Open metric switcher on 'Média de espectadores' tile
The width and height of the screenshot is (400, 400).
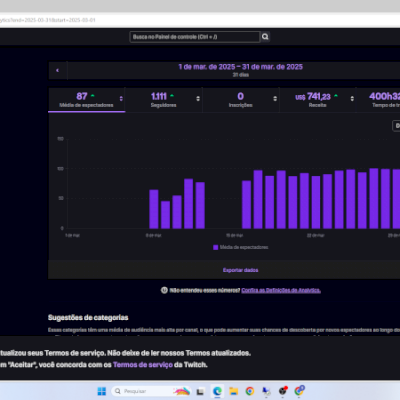coord(121,99)
